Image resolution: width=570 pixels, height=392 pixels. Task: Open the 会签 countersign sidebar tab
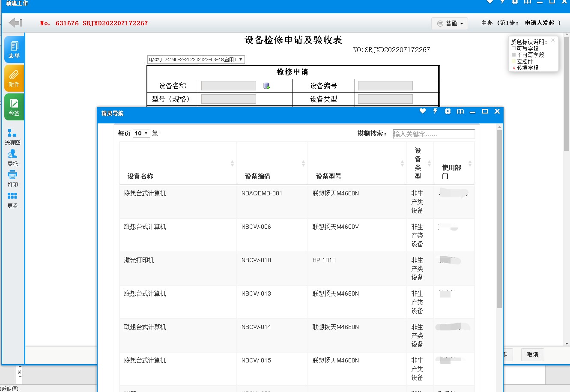point(14,107)
